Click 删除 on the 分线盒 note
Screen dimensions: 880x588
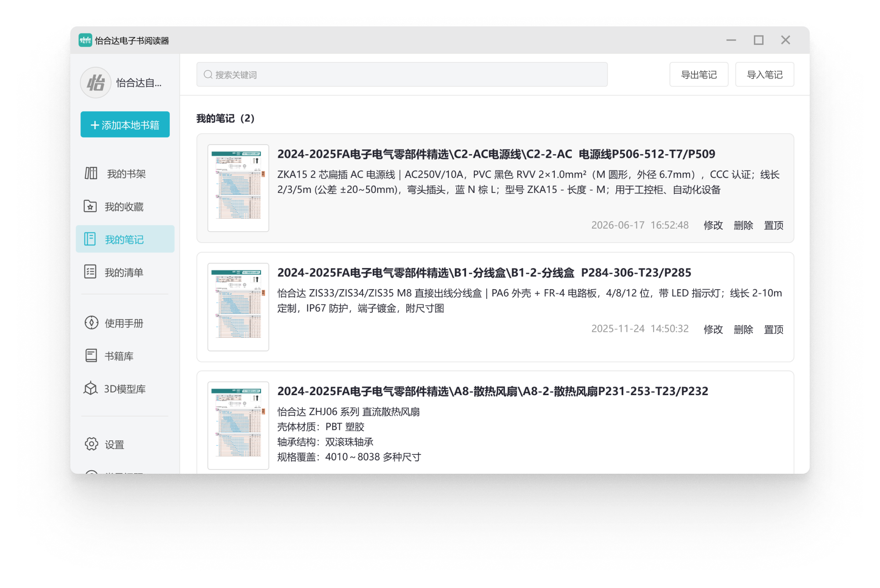[x=743, y=329]
